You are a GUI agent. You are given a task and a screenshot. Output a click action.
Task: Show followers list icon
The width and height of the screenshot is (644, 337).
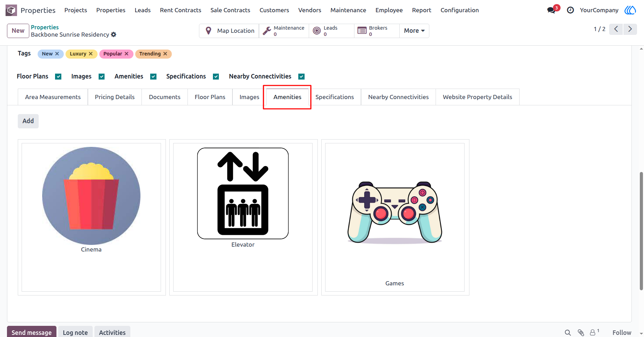594,332
